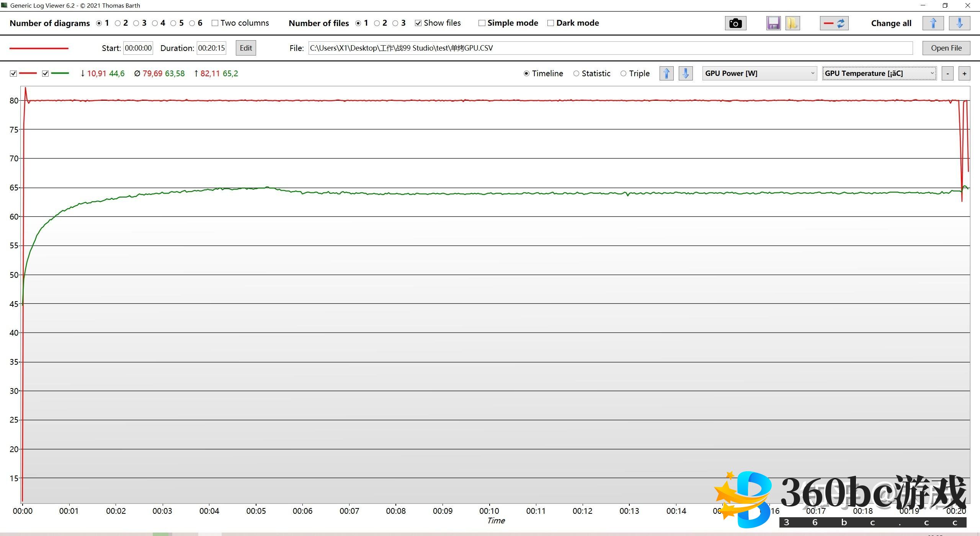The width and height of the screenshot is (980, 536).
Task: Click the plus button to add series
Action: point(964,74)
